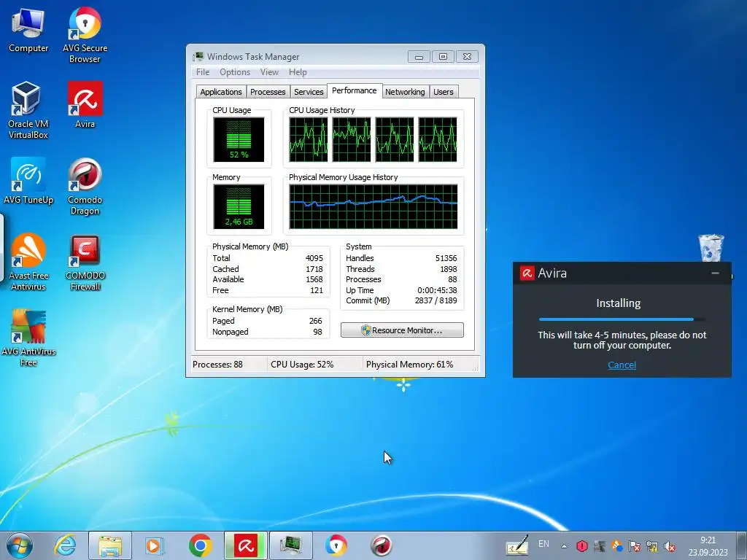Cancel the Avira installation
Viewport: 747px width, 560px height.
pos(622,365)
